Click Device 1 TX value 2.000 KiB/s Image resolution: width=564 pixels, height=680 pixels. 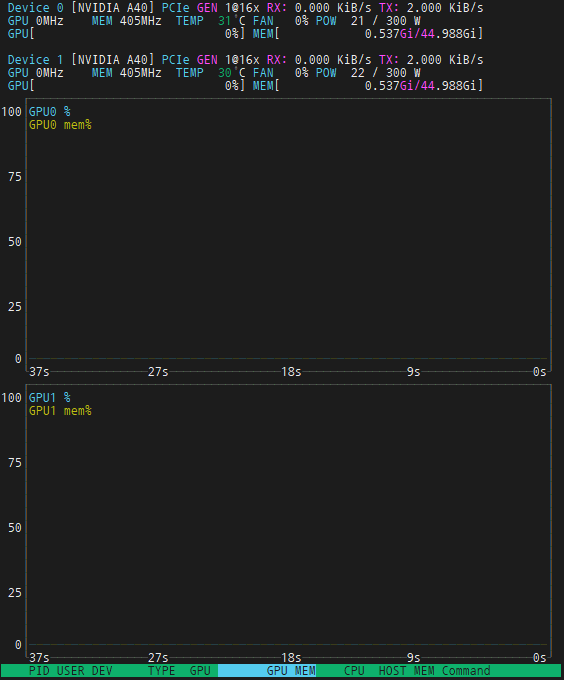tap(445, 60)
